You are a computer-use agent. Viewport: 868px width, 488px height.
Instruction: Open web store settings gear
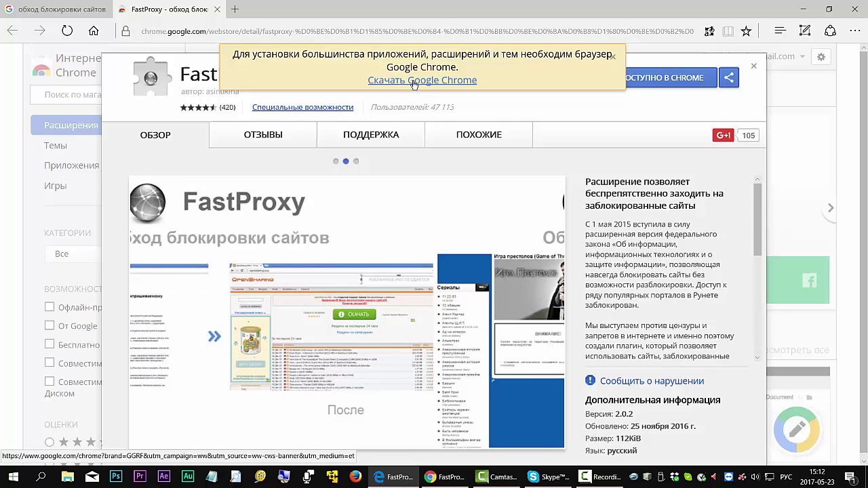(821, 57)
